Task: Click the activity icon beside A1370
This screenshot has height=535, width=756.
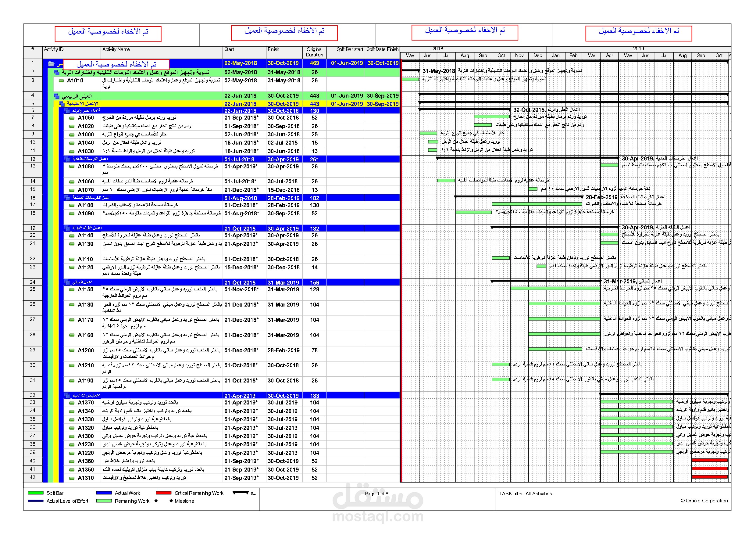Action: click(71, 403)
